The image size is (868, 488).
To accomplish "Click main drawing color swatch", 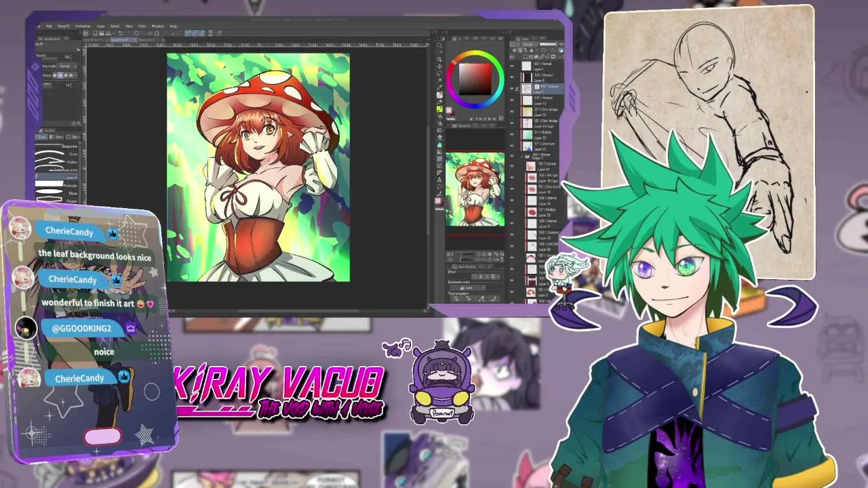I will (x=448, y=110).
